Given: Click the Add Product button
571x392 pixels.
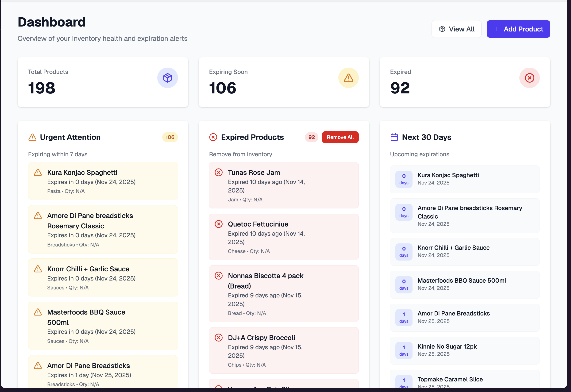Looking at the screenshot, I should point(518,29).
